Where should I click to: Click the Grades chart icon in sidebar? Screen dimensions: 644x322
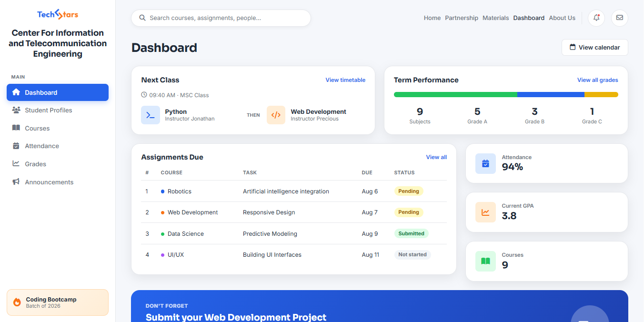[16, 163]
